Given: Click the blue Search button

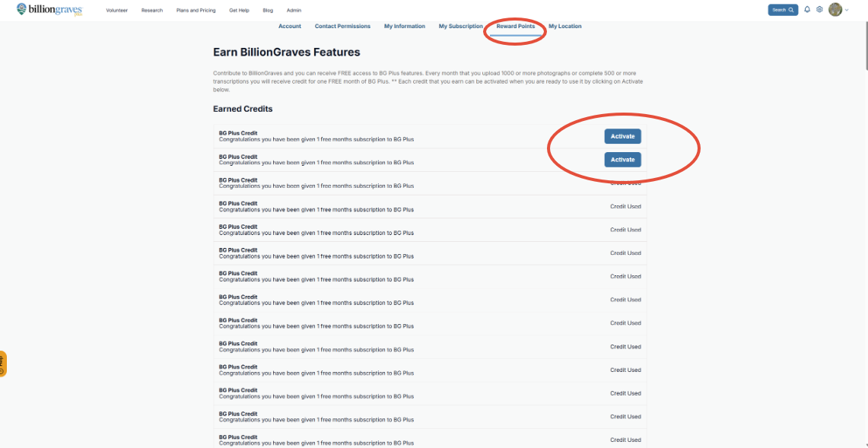Looking at the screenshot, I should 783,10.
